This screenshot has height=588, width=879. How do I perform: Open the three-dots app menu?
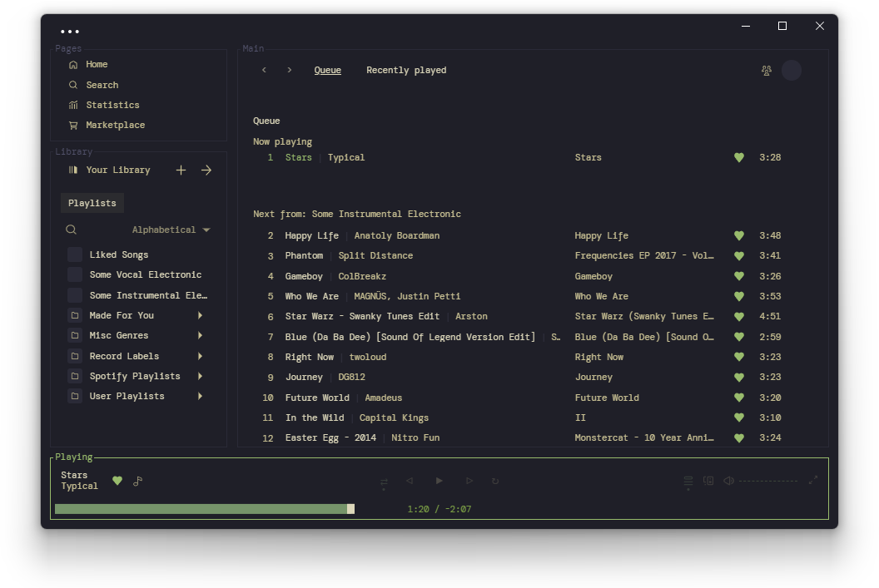(70, 32)
